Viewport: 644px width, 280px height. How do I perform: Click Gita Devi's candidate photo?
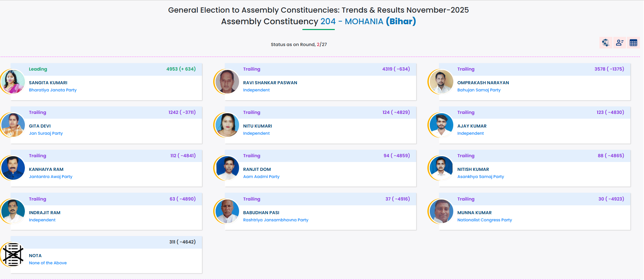coord(13,125)
